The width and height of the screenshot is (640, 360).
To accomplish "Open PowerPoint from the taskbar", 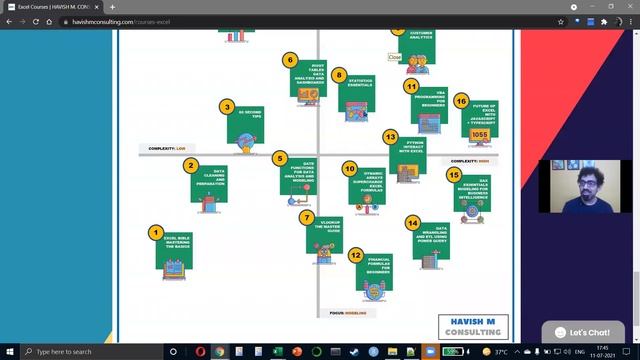I will click(297, 351).
